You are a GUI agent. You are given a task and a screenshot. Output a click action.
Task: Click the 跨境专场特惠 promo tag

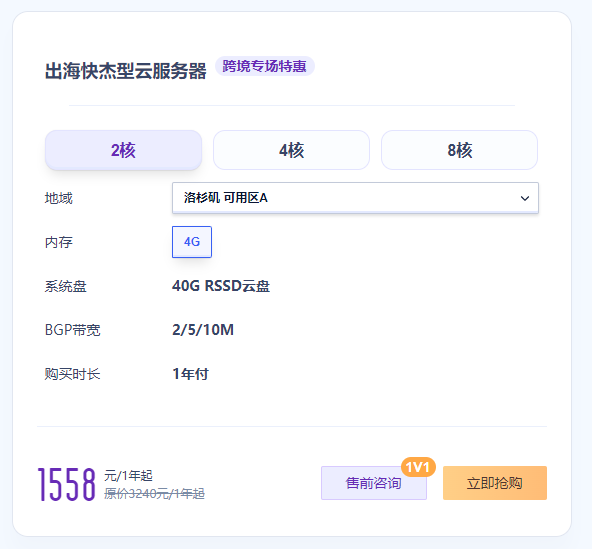(265, 66)
